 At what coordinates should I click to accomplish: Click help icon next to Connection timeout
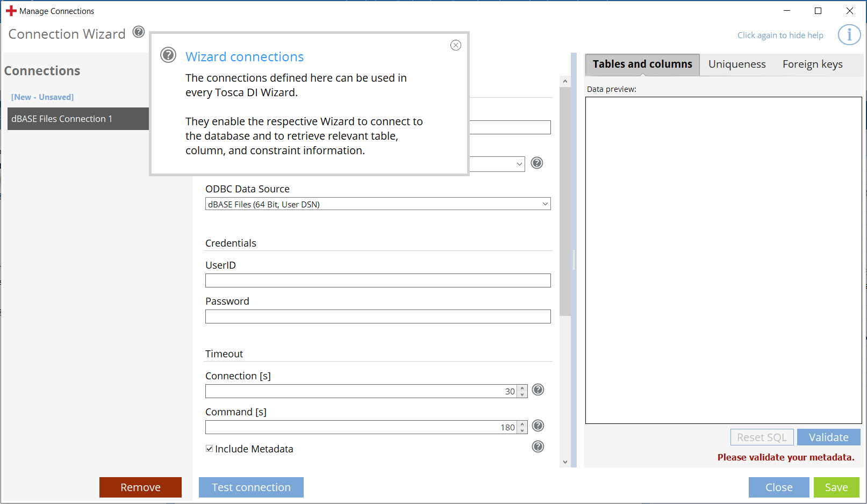coord(538,390)
